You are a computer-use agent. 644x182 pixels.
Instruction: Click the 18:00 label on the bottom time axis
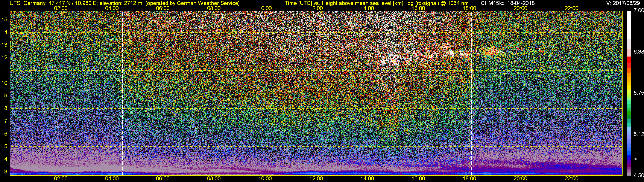coord(469,179)
